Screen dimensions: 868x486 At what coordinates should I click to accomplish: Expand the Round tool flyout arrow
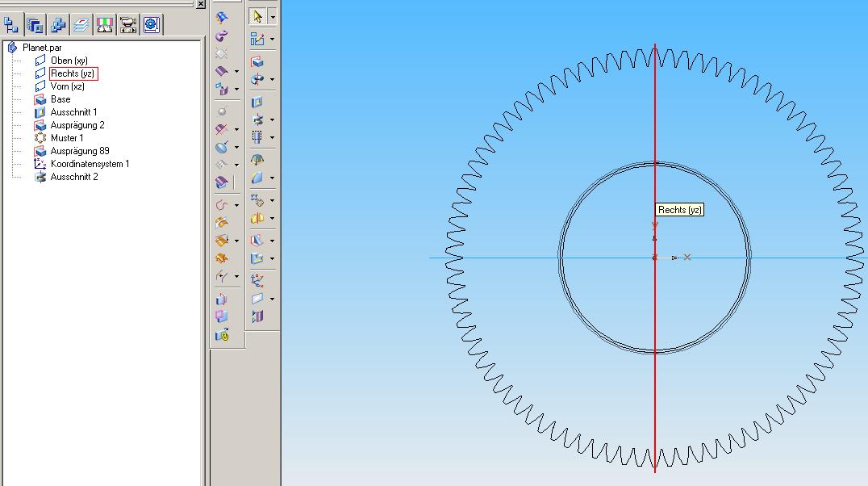coord(273,178)
